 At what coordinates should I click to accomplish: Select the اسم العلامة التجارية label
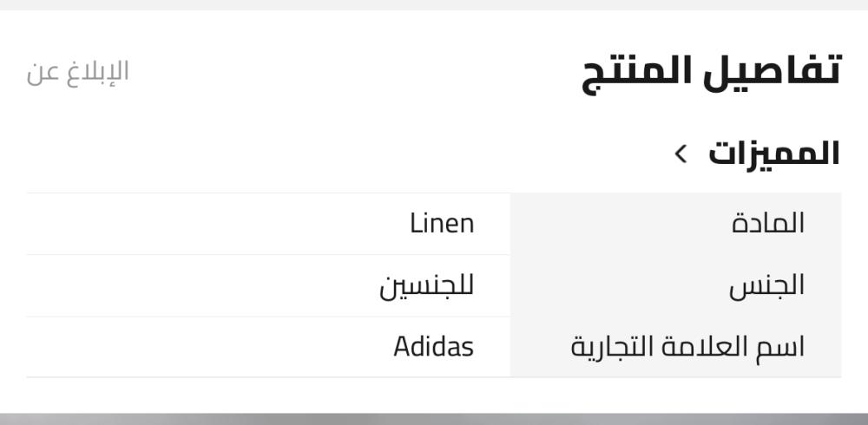pyautogui.click(x=687, y=347)
